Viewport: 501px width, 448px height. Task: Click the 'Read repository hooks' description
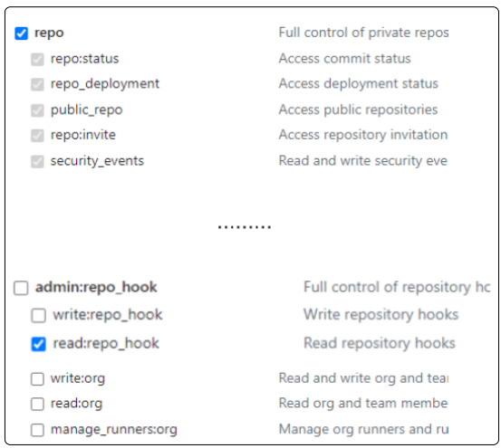click(x=380, y=343)
